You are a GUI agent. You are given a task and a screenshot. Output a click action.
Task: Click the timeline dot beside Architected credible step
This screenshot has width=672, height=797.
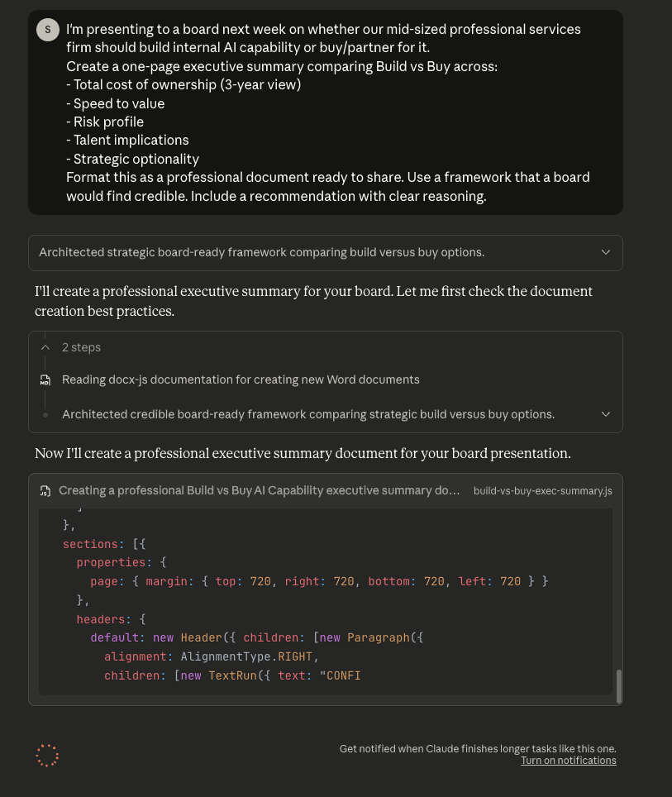[45, 415]
